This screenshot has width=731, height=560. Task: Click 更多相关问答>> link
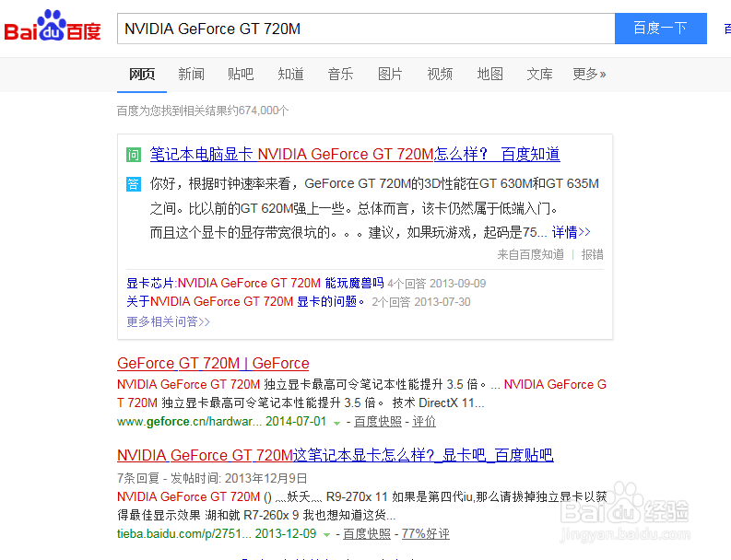(x=169, y=321)
